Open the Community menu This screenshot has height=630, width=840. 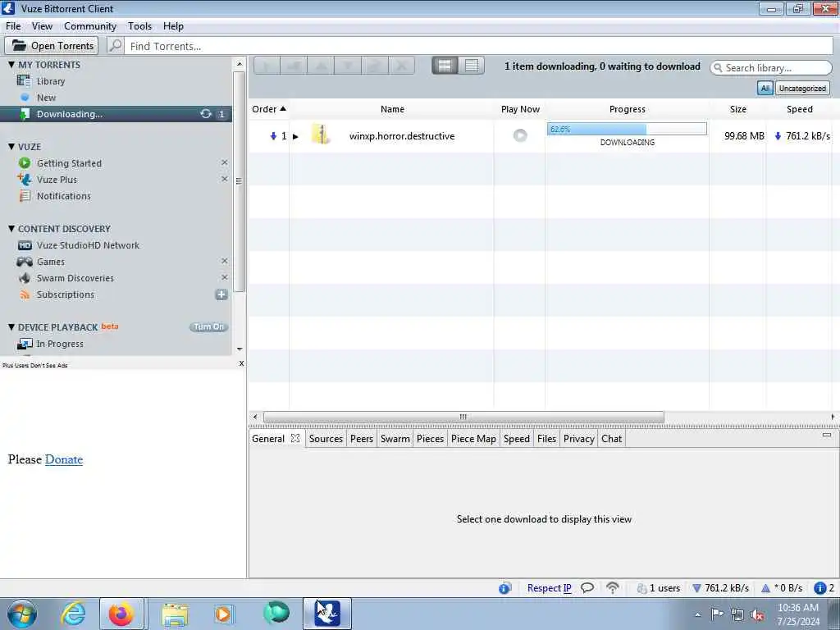tap(90, 25)
